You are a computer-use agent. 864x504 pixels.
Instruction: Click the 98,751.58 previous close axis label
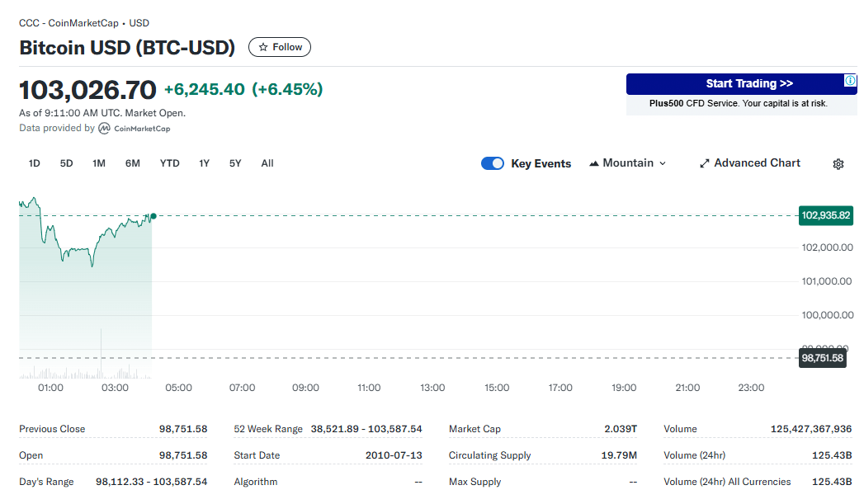pyautogui.click(x=822, y=358)
